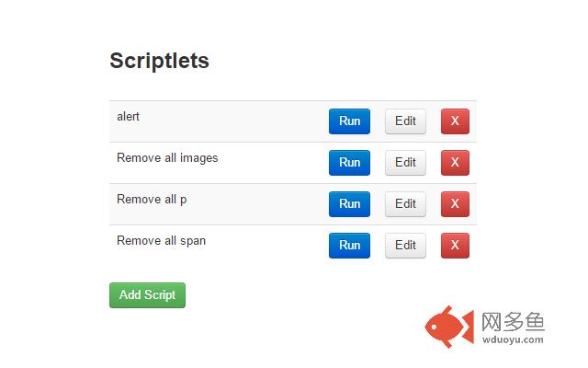Viewport: 588px width, 368px height.
Task: Click the green Add Script button
Action: pos(147,295)
